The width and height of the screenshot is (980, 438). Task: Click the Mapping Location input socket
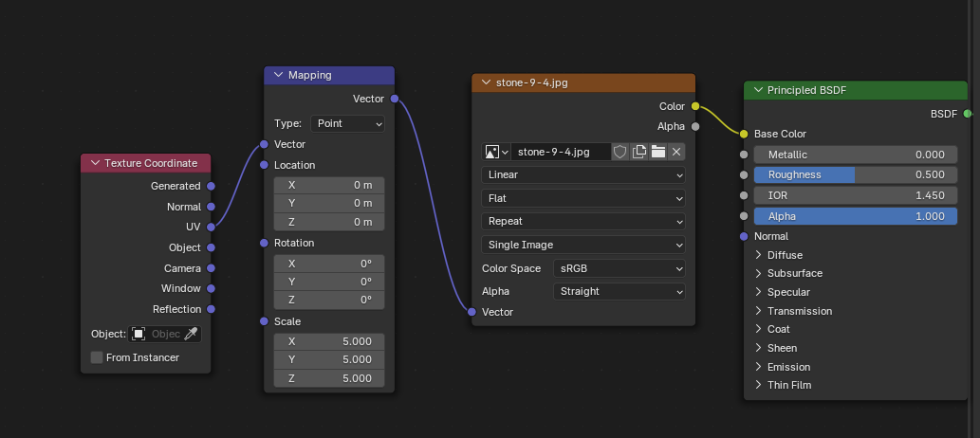pos(264,165)
